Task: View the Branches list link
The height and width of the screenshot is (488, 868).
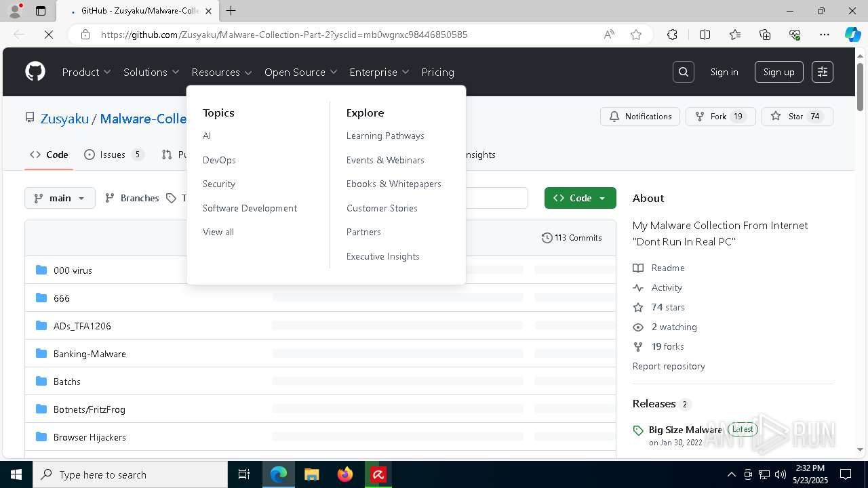Action: point(132,198)
